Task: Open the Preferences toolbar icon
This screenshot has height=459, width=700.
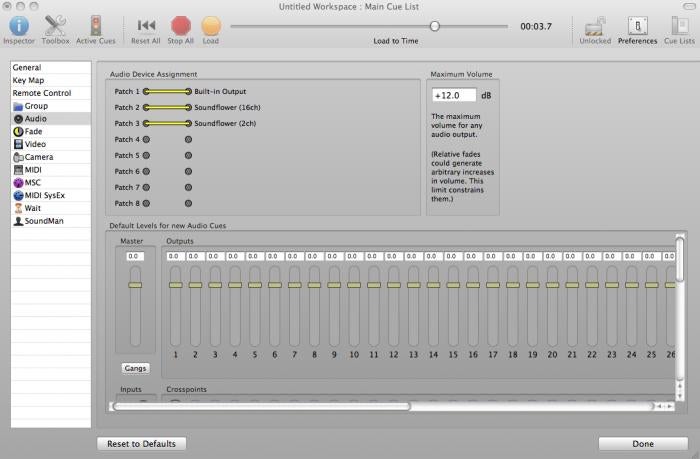Action: (638, 26)
